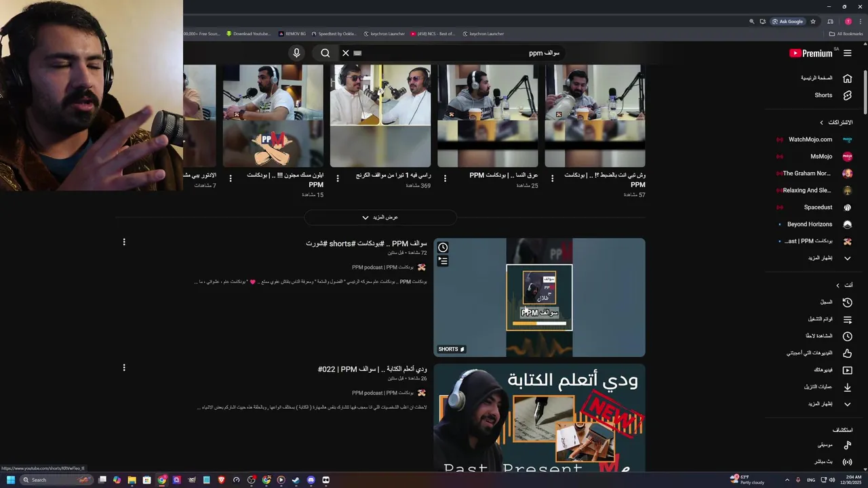Open Watch Later (المشاهدة لاحقًا) in sidebar
The width and height of the screenshot is (868, 488).
coord(818,336)
